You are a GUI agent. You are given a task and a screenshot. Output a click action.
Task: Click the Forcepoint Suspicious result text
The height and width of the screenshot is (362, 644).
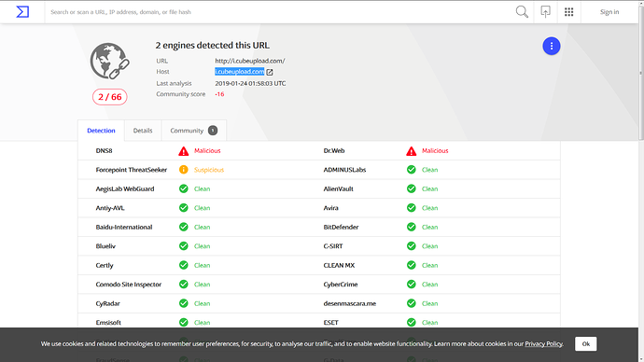tap(209, 170)
